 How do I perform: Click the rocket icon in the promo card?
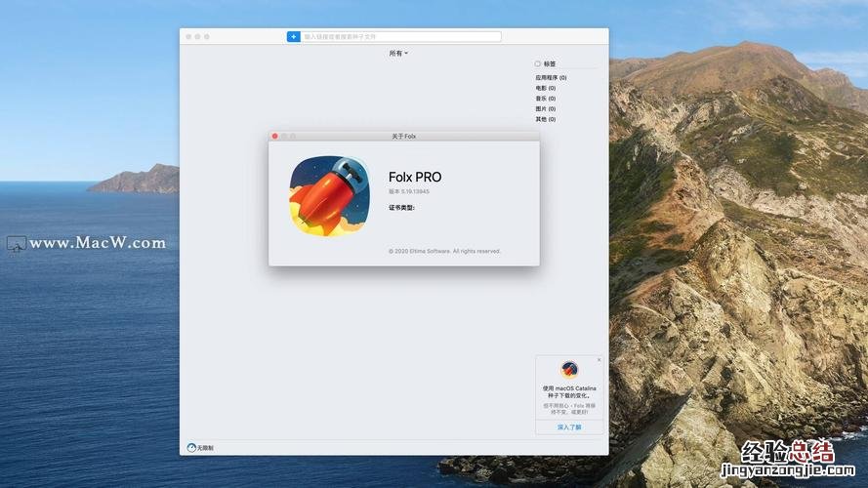569,370
